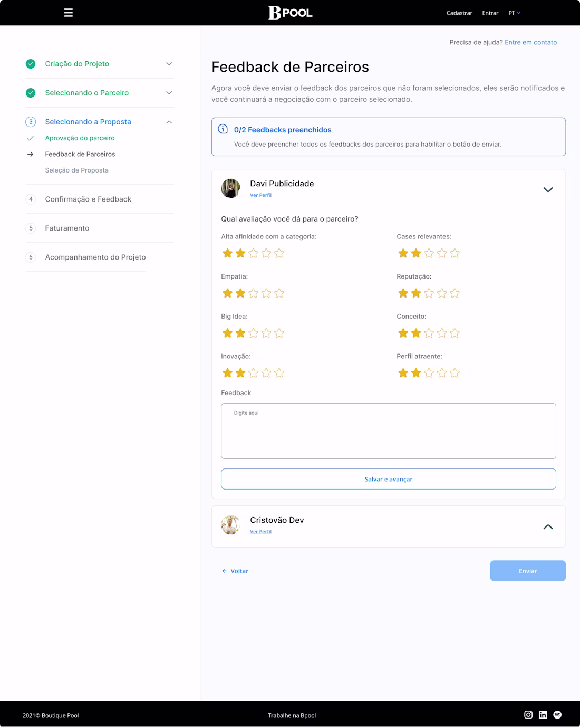Click green check beside Selecionando o Parceiro
The image size is (580, 728).
click(x=31, y=93)
